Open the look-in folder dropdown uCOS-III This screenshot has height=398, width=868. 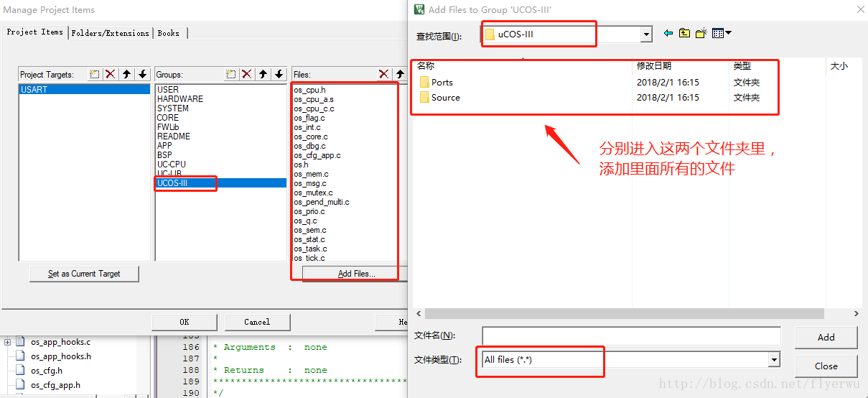click(646, 34)
